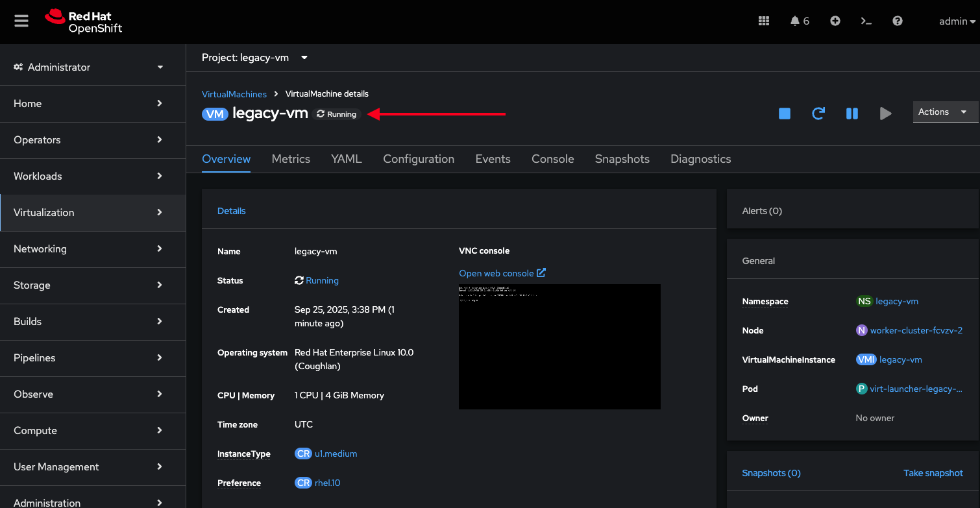This screenshot has width=980, height=508.
Task: Pause the legacy-vm virtual machine
Action: coord(852,114)
